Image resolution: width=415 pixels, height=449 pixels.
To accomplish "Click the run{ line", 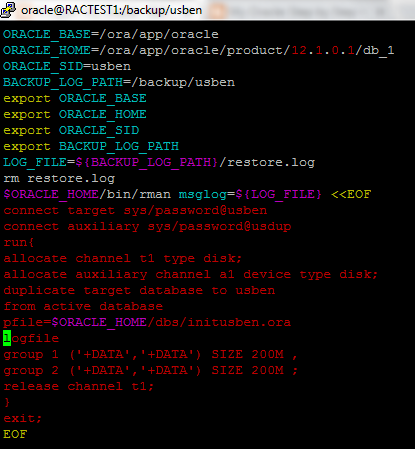I will 19,242.
